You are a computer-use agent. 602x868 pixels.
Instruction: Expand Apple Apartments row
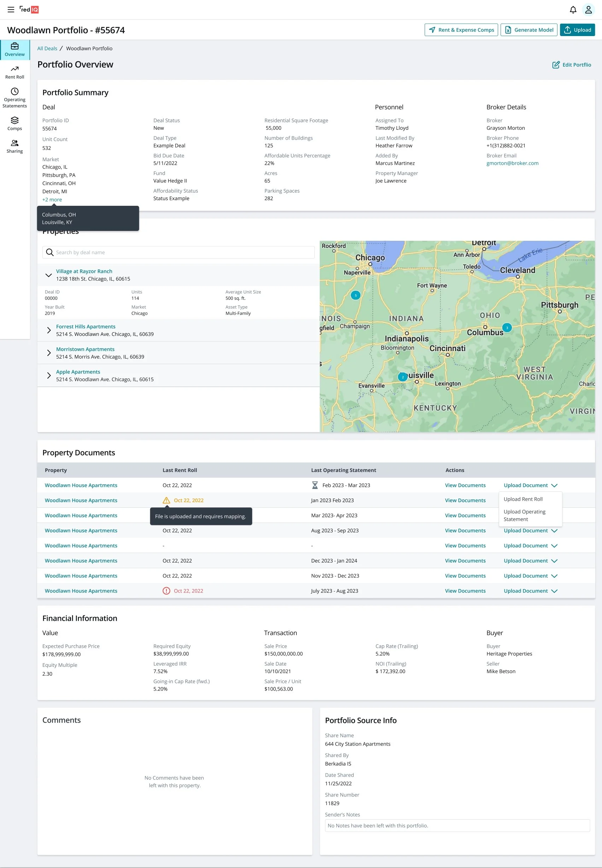coord(48,375)
